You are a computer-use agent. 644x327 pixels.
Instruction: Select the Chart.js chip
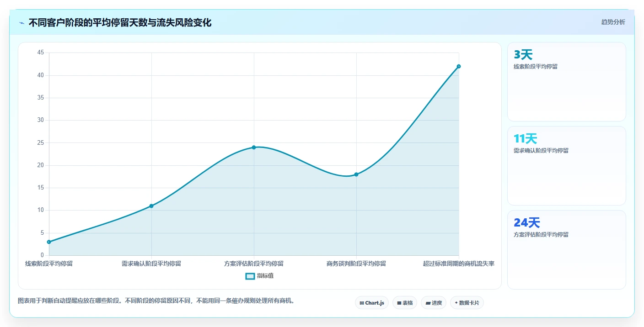click(372, 303)
